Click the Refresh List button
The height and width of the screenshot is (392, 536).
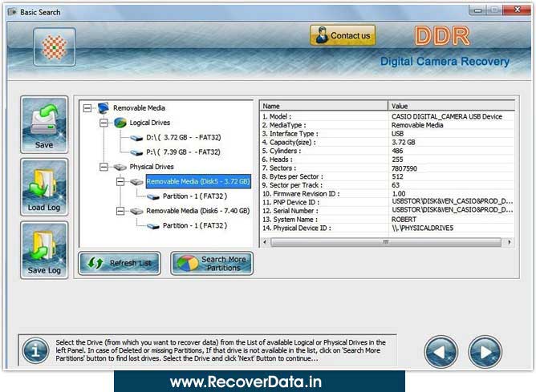click(120, 263)
